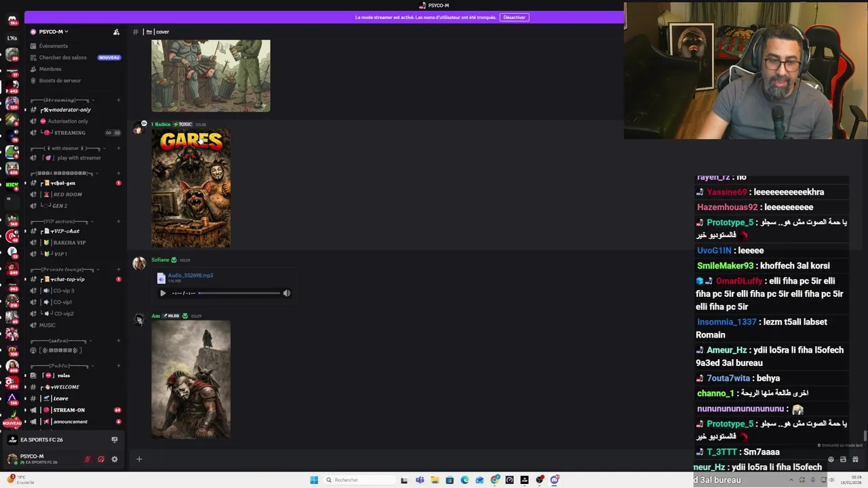Click the Sofiane username

click(x=160, y=260)
